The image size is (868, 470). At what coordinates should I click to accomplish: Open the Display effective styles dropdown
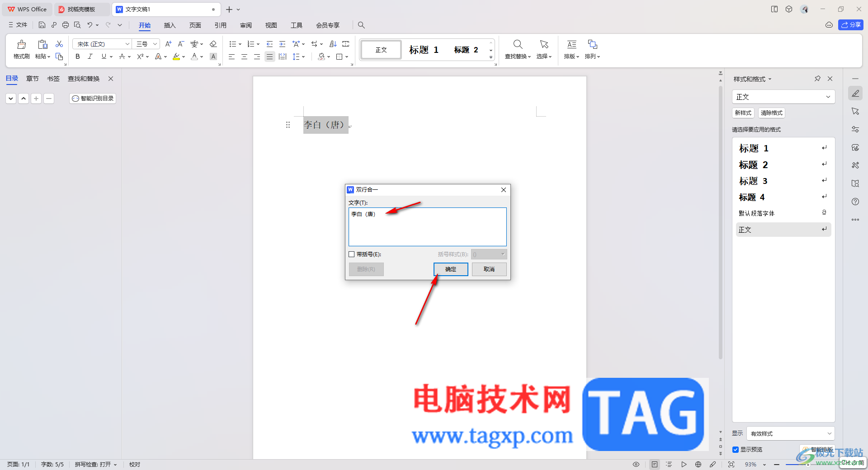pos(790,433)
